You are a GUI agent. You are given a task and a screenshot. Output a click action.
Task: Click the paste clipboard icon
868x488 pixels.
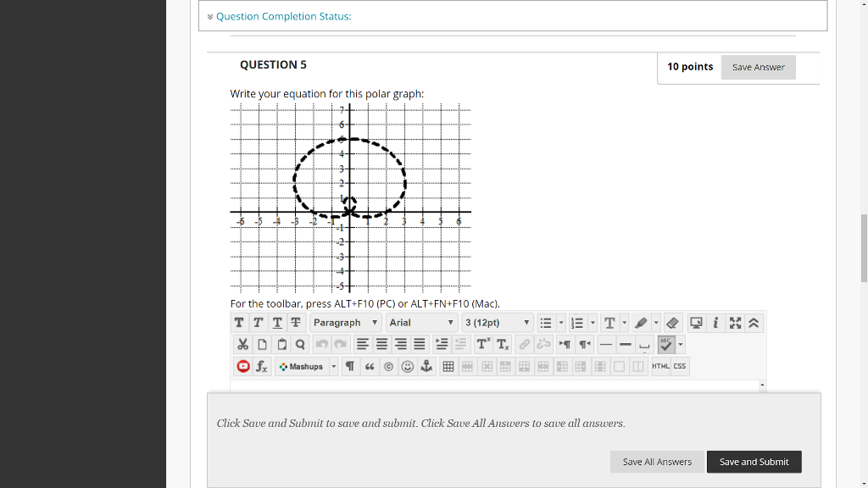(281, 345)
